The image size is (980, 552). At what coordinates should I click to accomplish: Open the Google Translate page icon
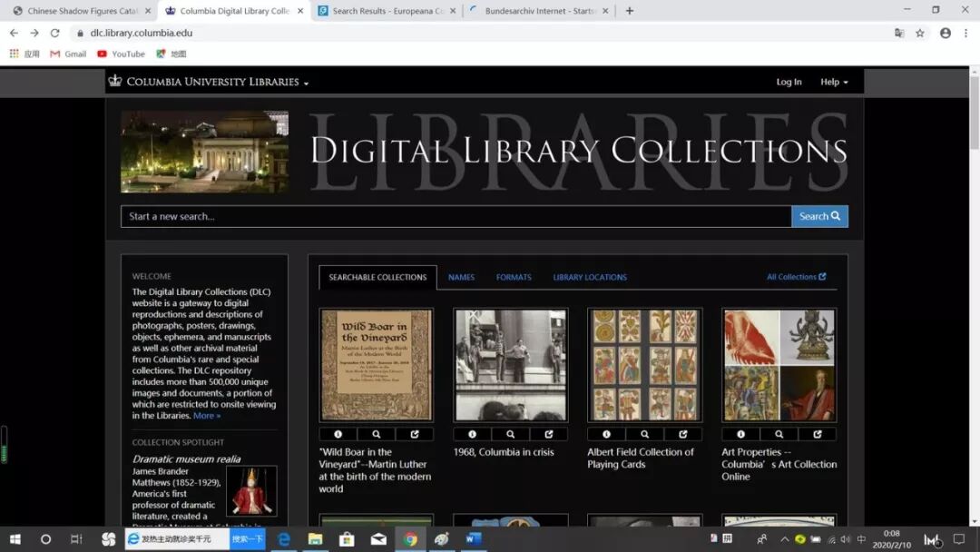[899, 33]
